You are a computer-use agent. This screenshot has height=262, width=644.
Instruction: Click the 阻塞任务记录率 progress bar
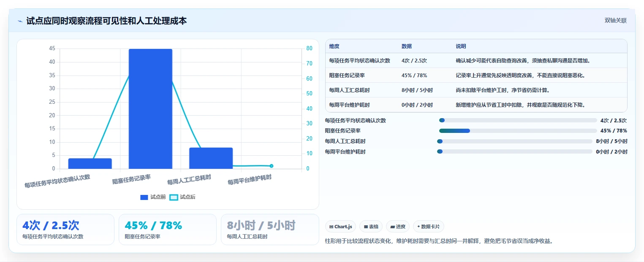[x=518, y=131]
